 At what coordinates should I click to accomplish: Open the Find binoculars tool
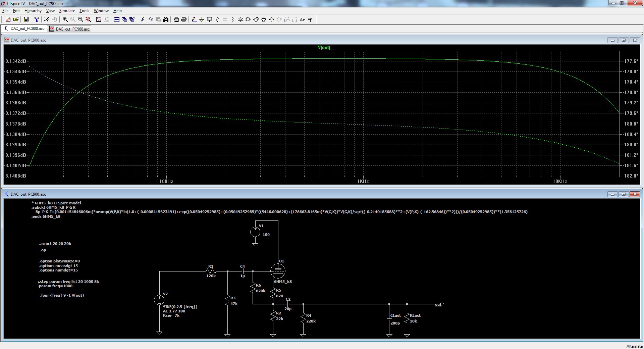[166, 19]
